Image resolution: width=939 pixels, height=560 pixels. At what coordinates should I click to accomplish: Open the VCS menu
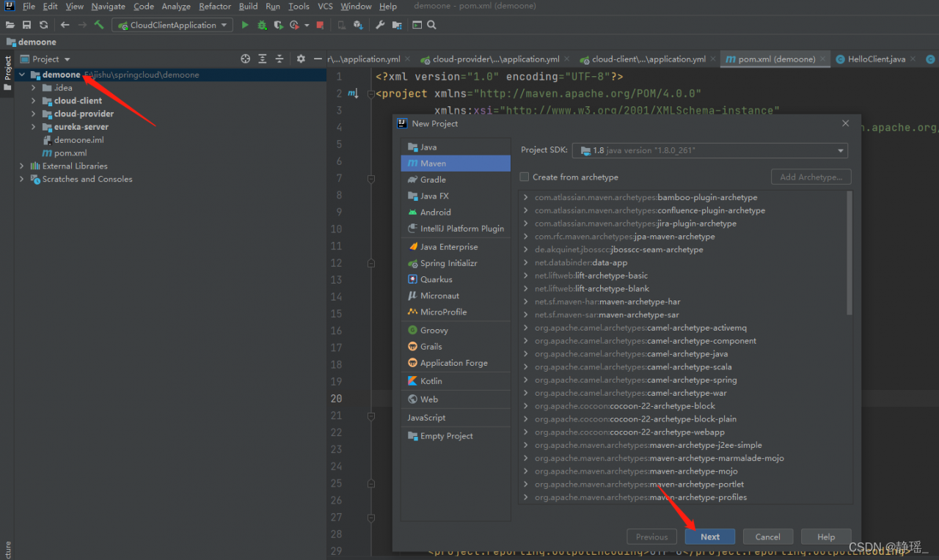point(325,7)
